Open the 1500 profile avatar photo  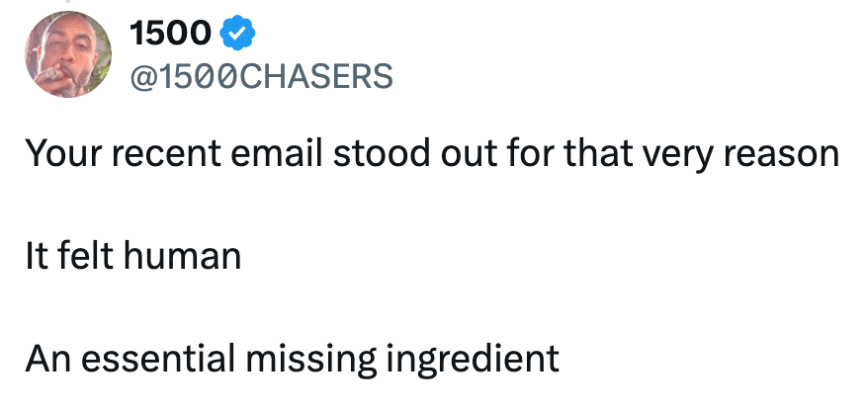(x=67, y=55)
